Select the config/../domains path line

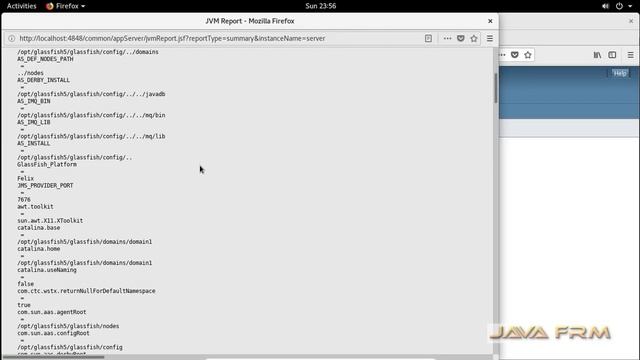(x=88, y=52)
